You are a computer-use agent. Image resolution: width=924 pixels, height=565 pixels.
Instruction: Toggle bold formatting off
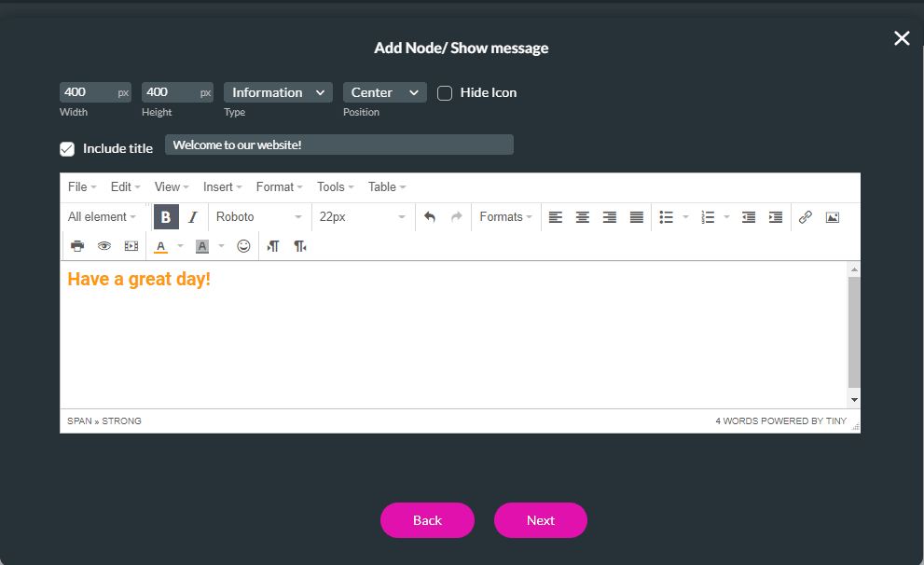click(x=166, y=216)
